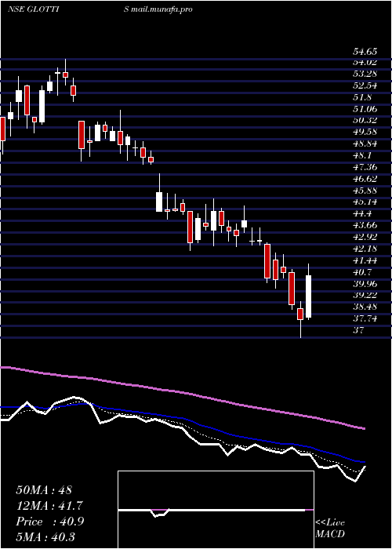Click the 53.28 price axis label
The image size is (392, 549).
365,74
